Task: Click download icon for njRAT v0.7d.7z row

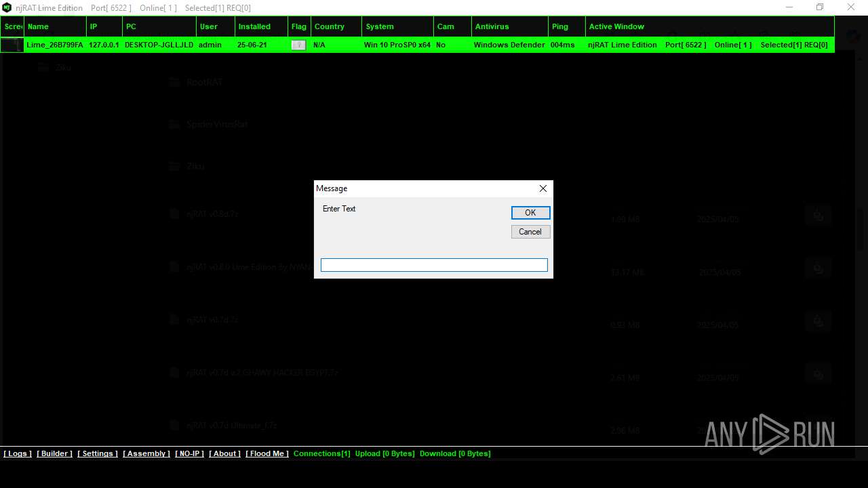Action: click(x=818, y=321)
